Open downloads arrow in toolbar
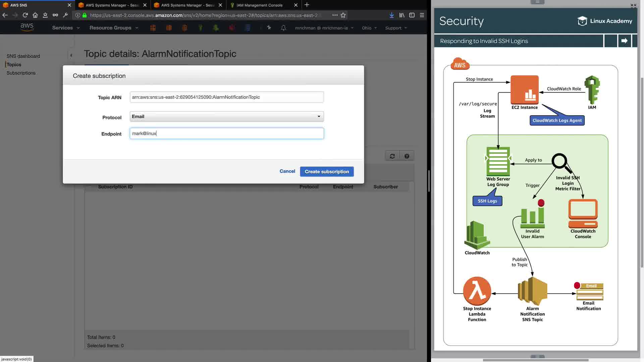 click(391, 15)
